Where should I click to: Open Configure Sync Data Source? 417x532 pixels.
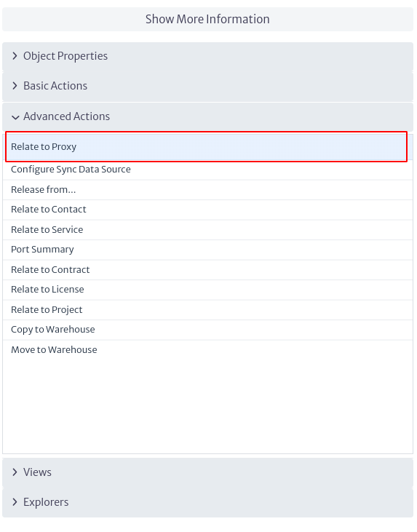[x=207, y=170]
